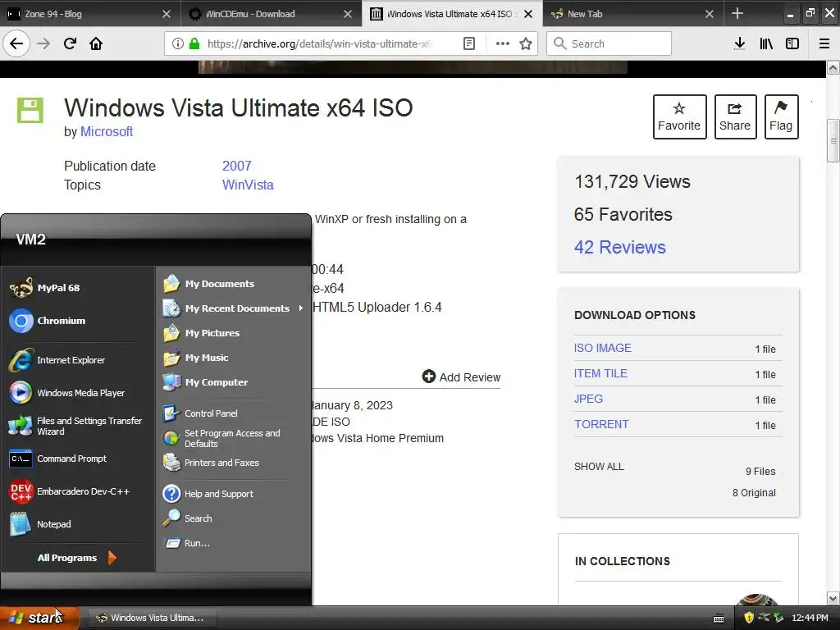Flag this item
The image size is (840, 630).
point(781,116)
